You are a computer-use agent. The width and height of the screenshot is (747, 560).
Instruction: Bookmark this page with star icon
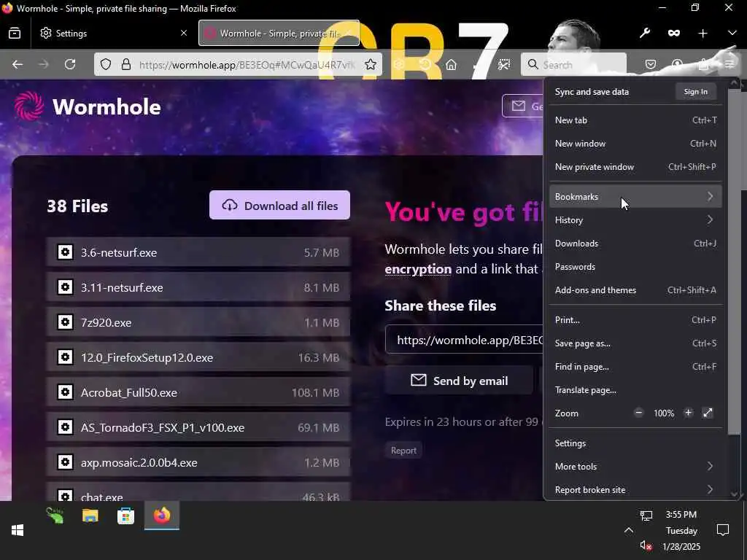tap(370, 64)
